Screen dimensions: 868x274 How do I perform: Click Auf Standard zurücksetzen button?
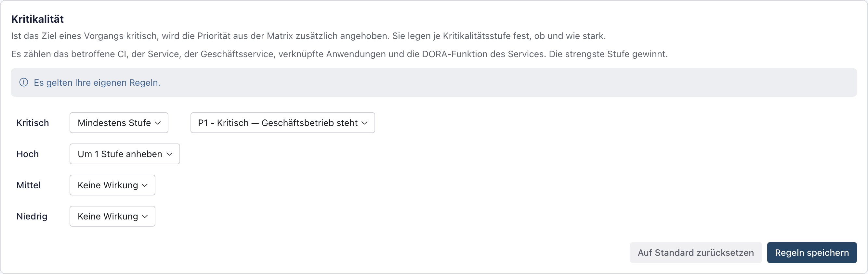pos(696,253)
